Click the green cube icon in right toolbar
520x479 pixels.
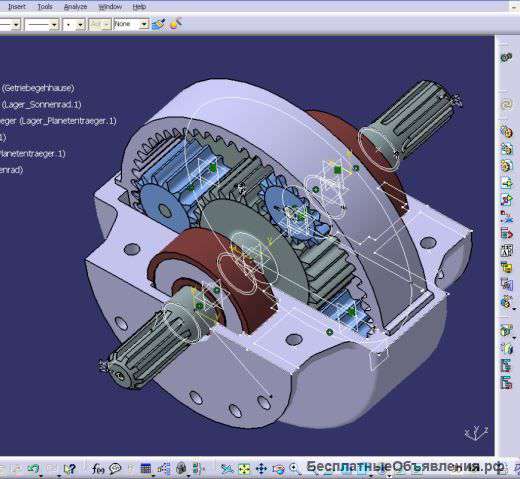[x=506, y=348]
